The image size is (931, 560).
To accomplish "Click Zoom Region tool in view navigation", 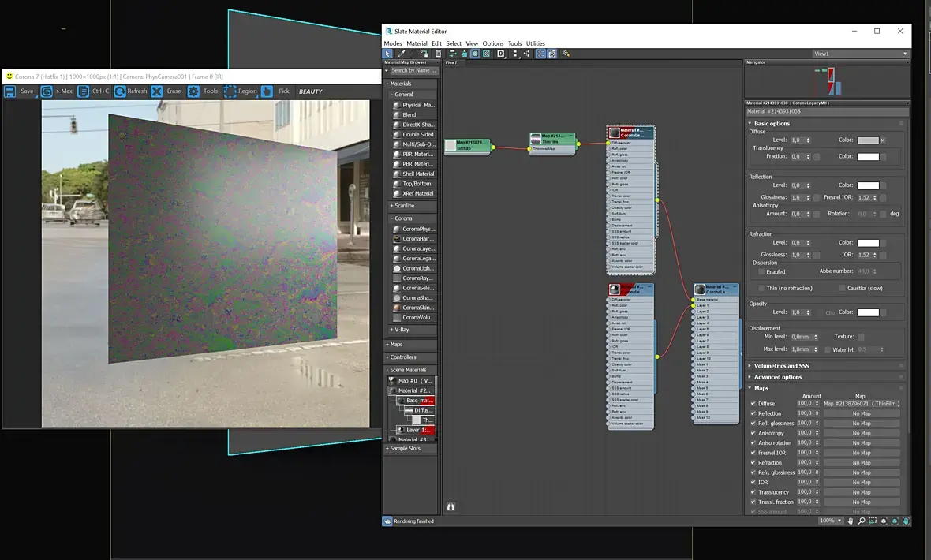I will [x=872, y=521].
